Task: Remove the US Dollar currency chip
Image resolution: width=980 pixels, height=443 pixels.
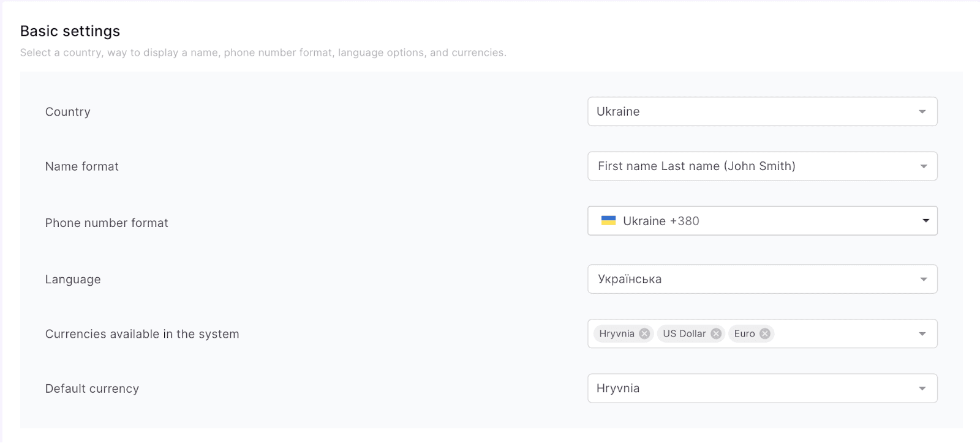Action: pyautogui.click(x=716, y=333)
